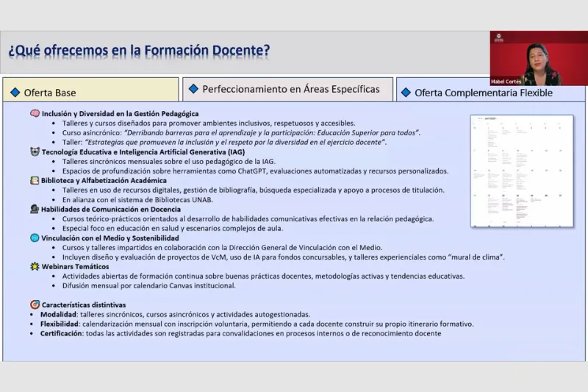Switch to Perfeccionamiento en Áreas Específicas tab

pyautogui.click(x=287, y=89)
